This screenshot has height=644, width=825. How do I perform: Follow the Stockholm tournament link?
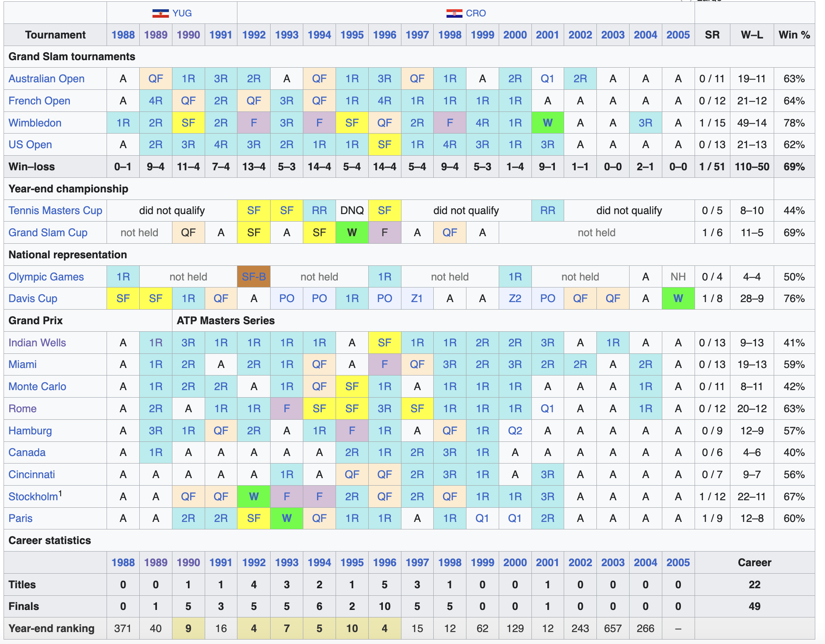click(x=33, y=497)
